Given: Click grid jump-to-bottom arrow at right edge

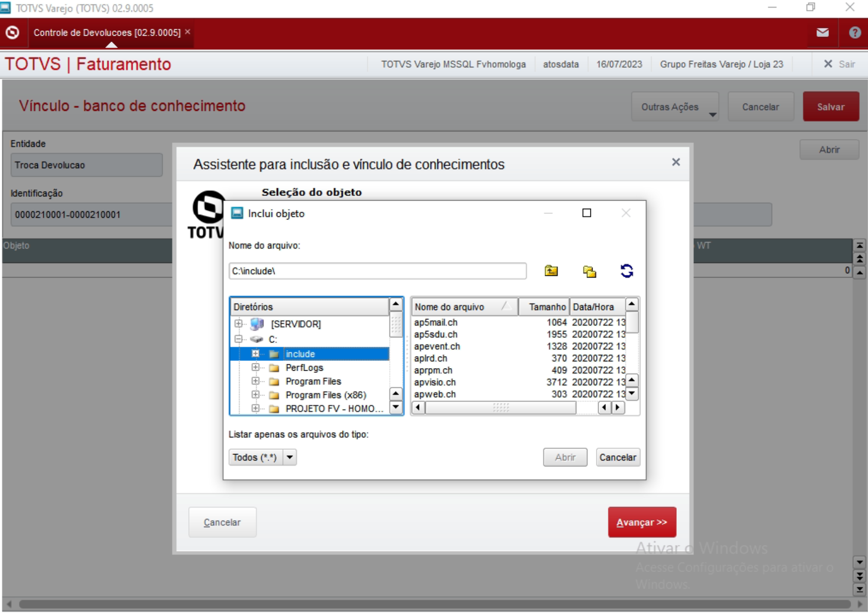Looking at the screenshot, I should point(859,589).
